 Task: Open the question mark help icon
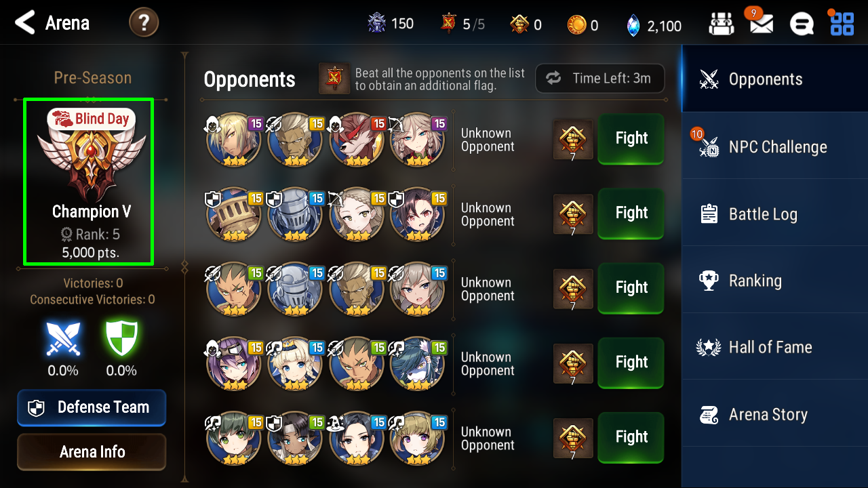coord(144,22)
